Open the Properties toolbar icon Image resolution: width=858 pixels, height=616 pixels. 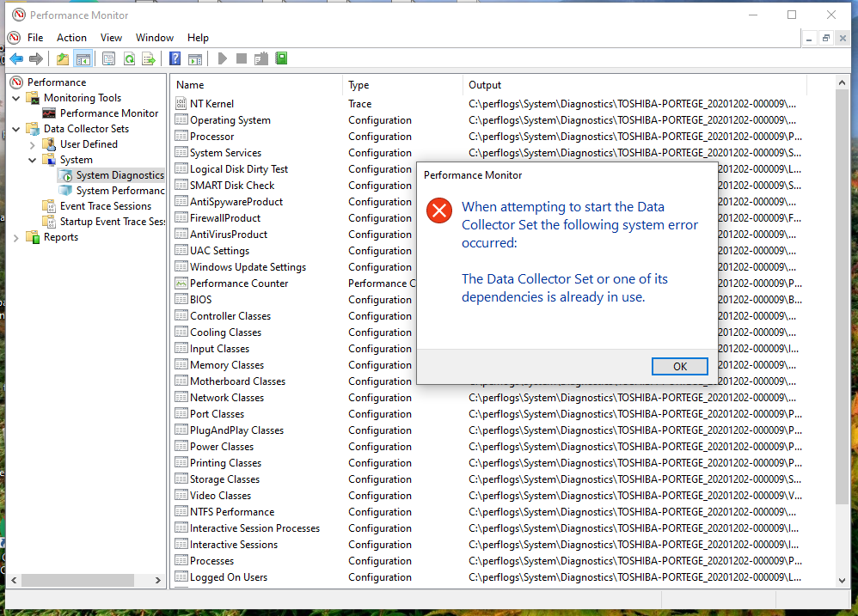coord(109,58)
